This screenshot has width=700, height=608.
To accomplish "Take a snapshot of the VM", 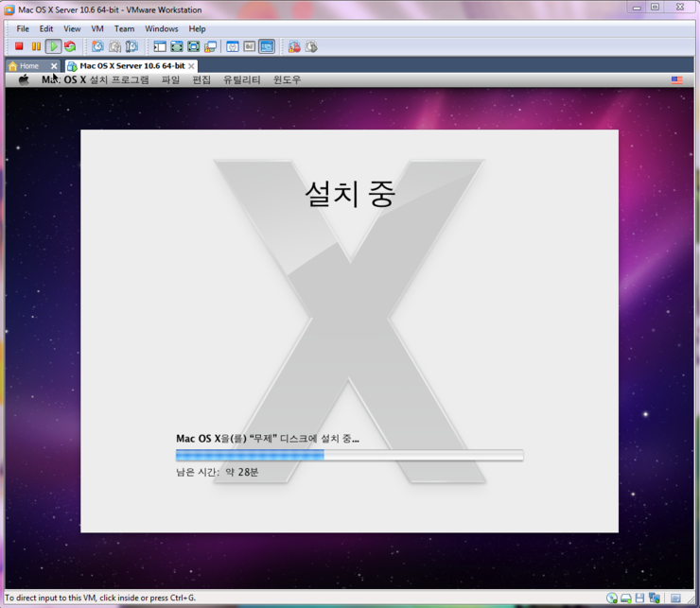I will pyautogui.click(x=97, y=46).
